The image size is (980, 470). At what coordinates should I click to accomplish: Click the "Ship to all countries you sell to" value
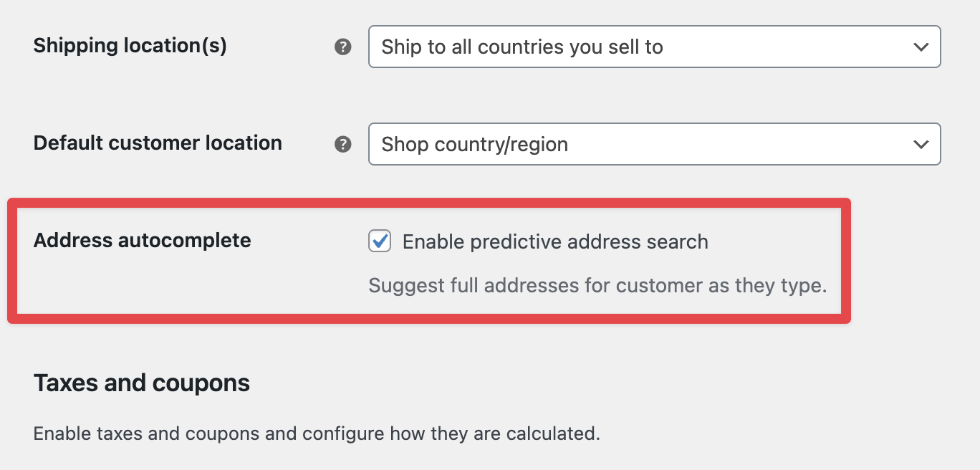click(522, 47)
